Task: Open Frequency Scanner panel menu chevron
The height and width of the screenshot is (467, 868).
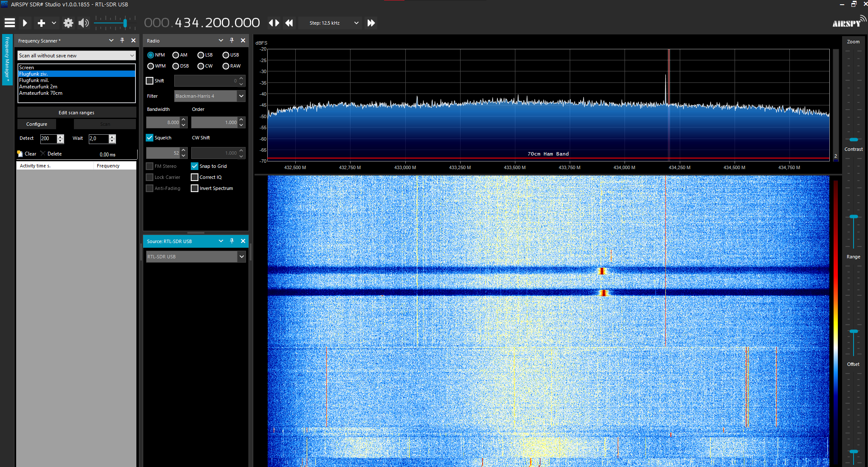Action: coord(111,40)
